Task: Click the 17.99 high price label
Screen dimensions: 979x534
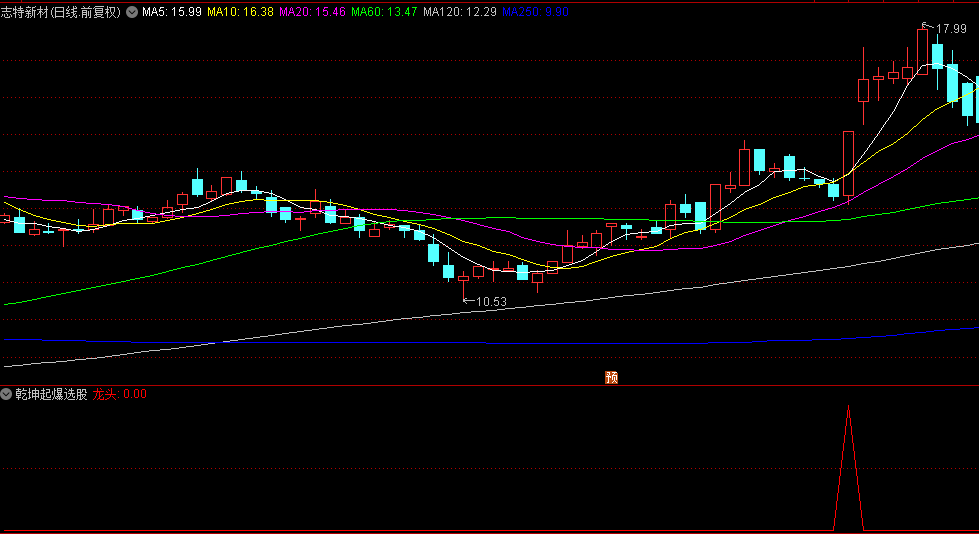Action: tap(951, 29)
